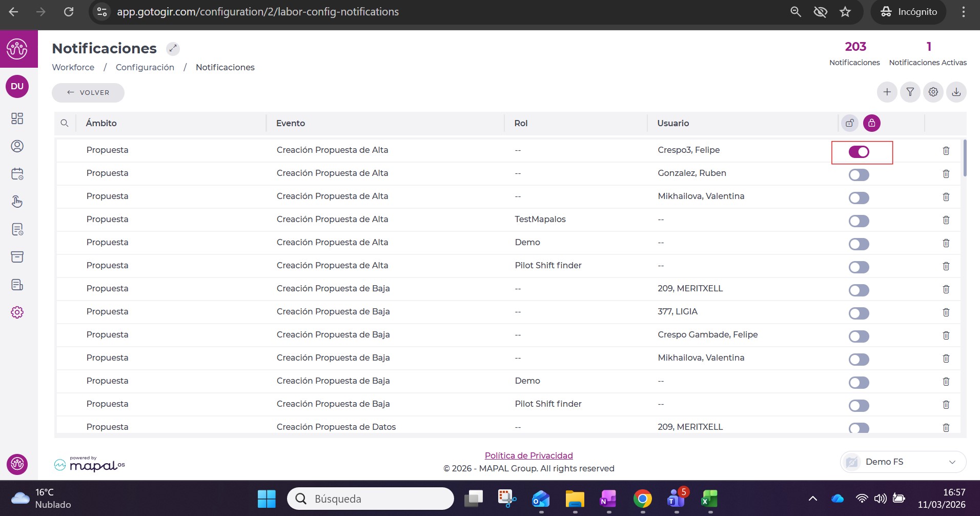The image size is (980, 516).
Task: Click the table search magnifier icon
Action: pos(65,123)
